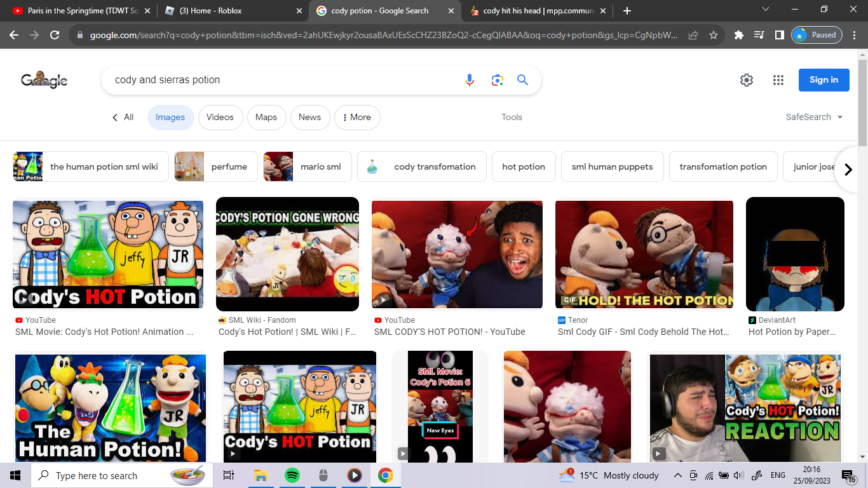Click the voice search microphone icon

470,80
